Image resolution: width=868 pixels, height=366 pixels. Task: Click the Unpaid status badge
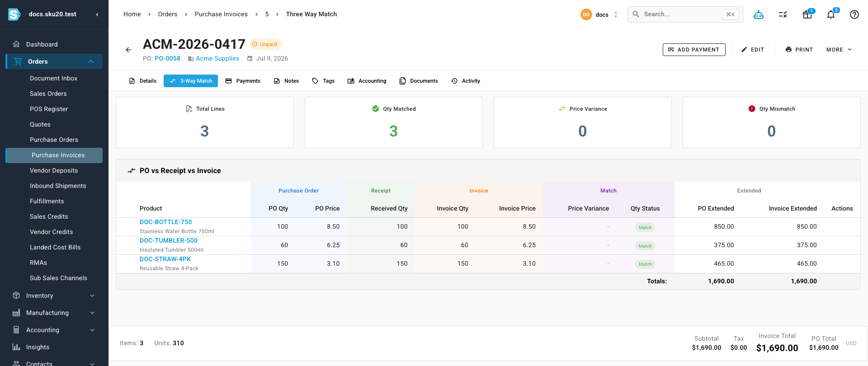(x=265, y=44)
